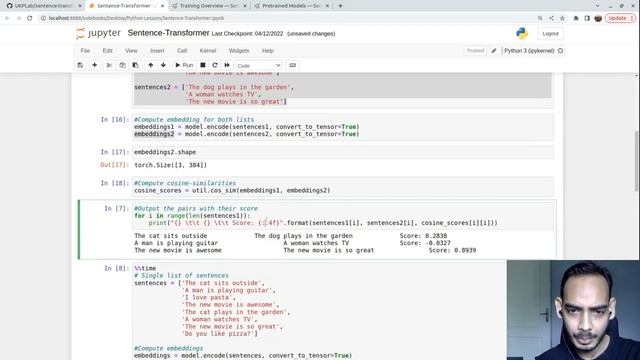
Task: Click the print format line in cell 7
Action: [323, 223]
